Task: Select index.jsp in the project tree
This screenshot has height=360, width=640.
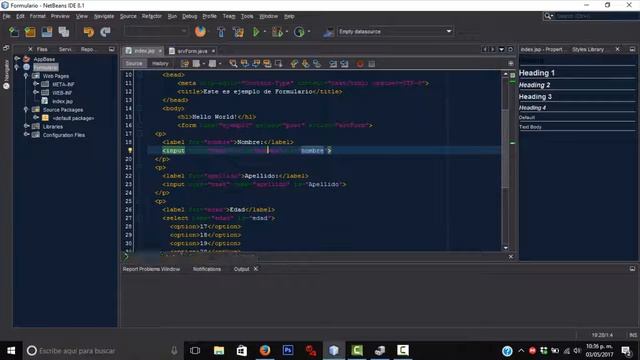Action: [x=62, y=101]
